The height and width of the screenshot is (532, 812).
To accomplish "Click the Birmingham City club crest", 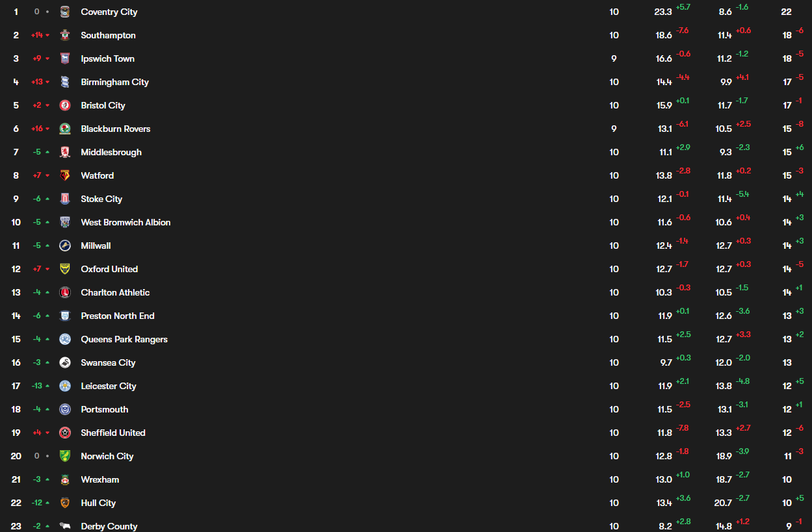I will point(64,82).
